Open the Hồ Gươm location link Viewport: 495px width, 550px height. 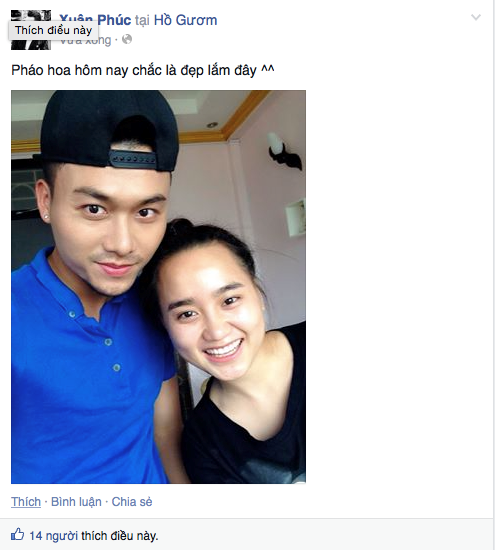click(185, 20)
